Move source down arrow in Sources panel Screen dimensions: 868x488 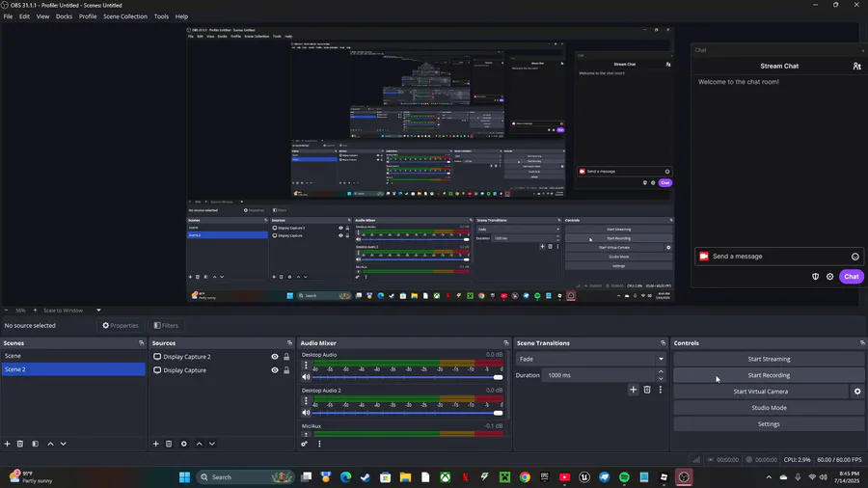(212, 444)
